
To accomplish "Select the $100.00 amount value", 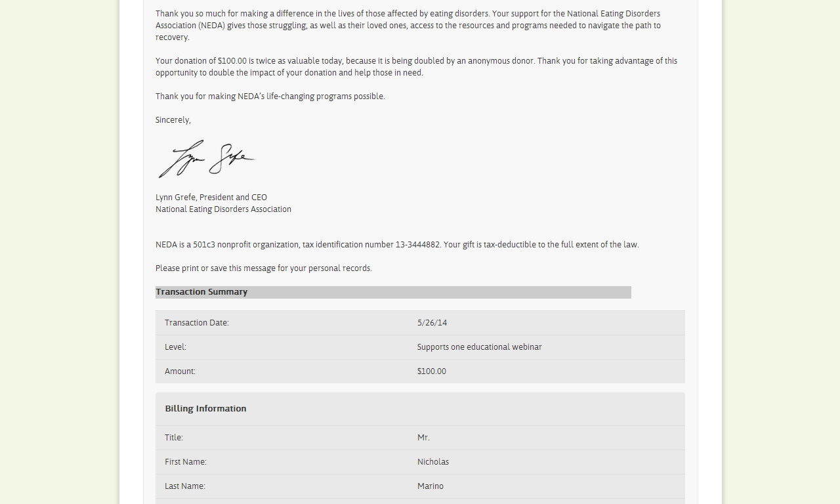I will pyautogui.click(x=432, y=371).
